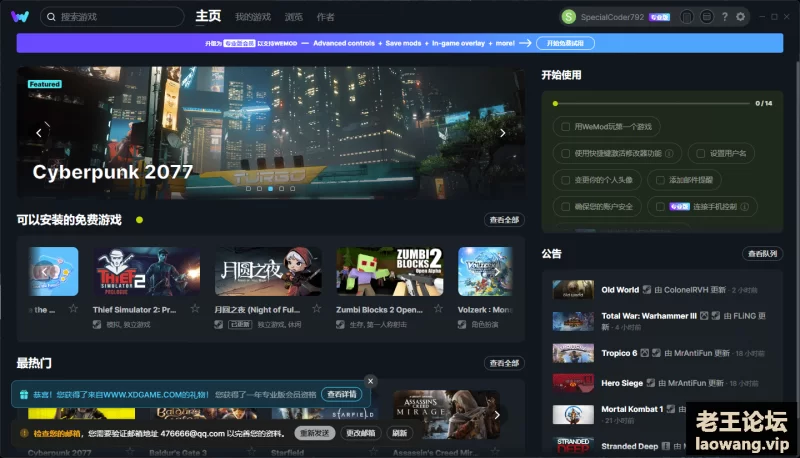Screen dimensions: 800x458
Task: Open 浏览 browse tab
Action: pos(293,17)
